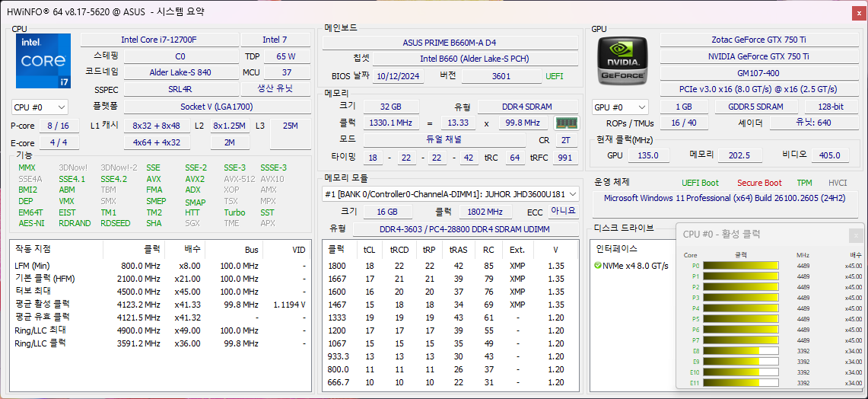Image resolution: width=868 pixels, height=399 pixels.
Task: Click the L3 cache 25M field
Action: 290,135
